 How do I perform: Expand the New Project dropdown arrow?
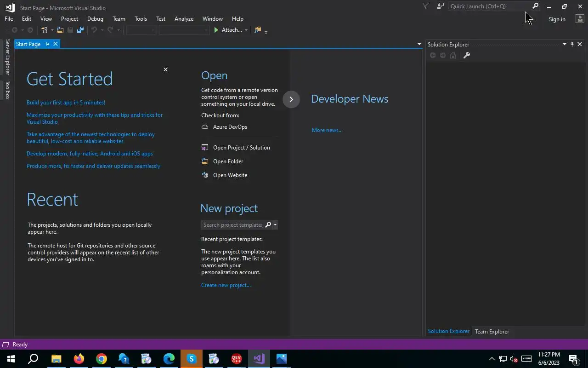click(52, 30)
